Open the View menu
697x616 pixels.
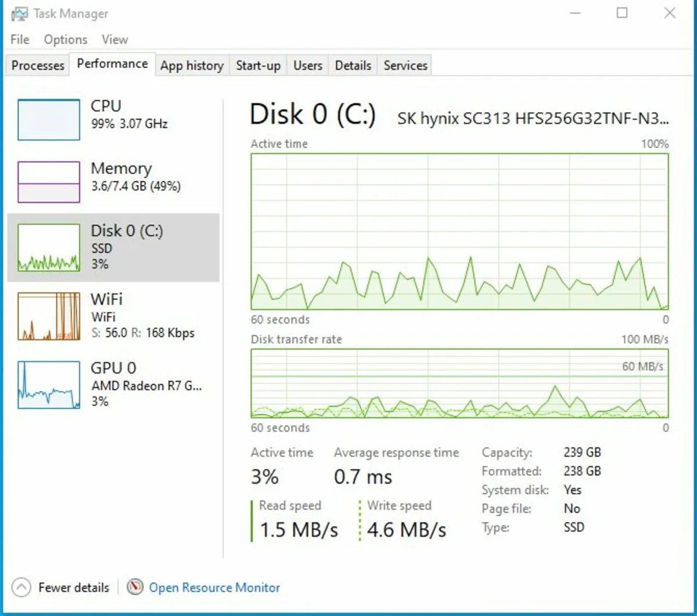[x=114, y=39]
